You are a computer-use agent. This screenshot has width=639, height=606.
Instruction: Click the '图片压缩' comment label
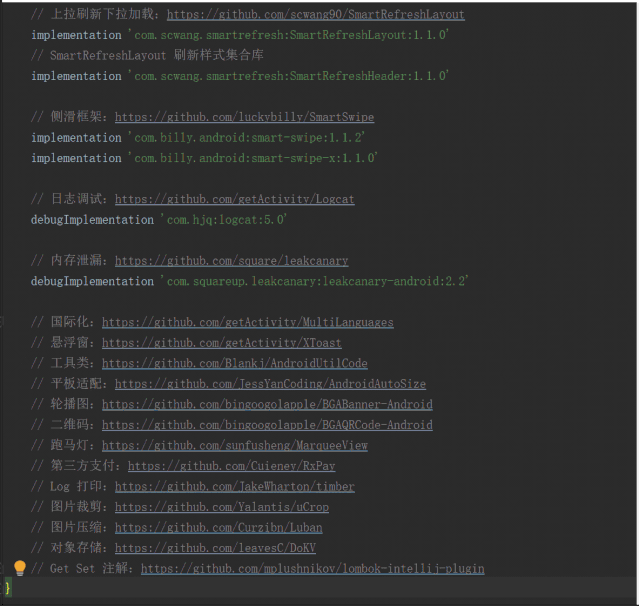coord(76,527)
